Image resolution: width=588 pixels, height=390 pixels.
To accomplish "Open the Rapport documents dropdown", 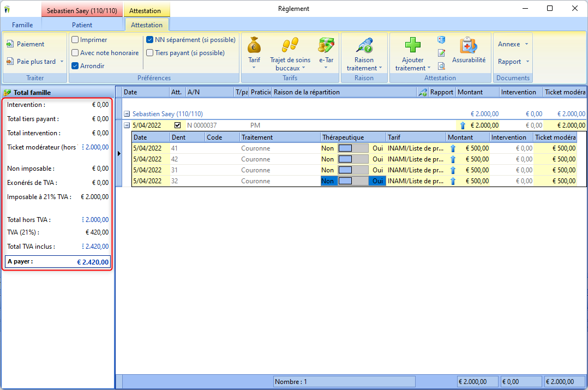I will (513, 62).
